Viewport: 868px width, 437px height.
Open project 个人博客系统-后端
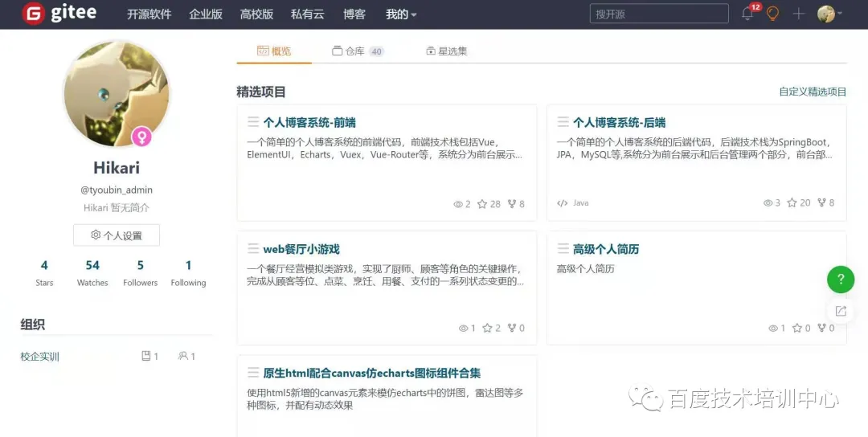(620, 122)
